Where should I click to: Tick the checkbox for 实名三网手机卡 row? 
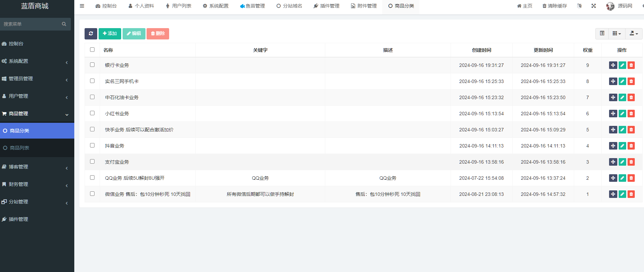92,81
